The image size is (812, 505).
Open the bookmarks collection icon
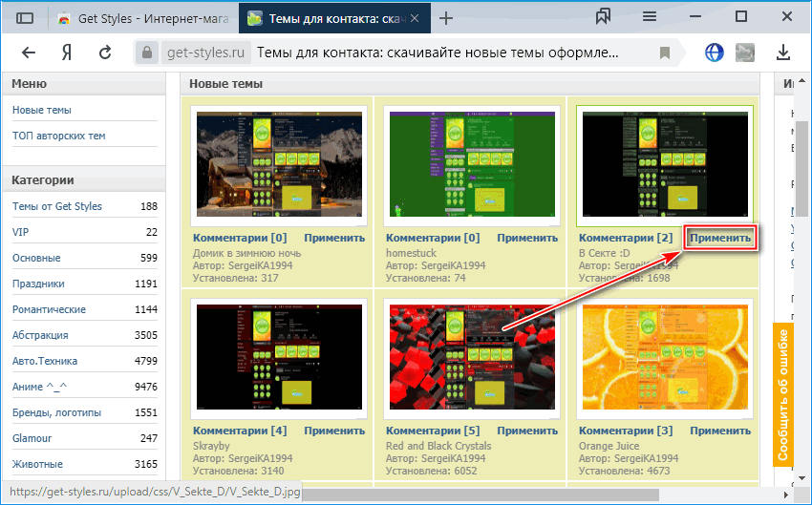click(603, 18)
